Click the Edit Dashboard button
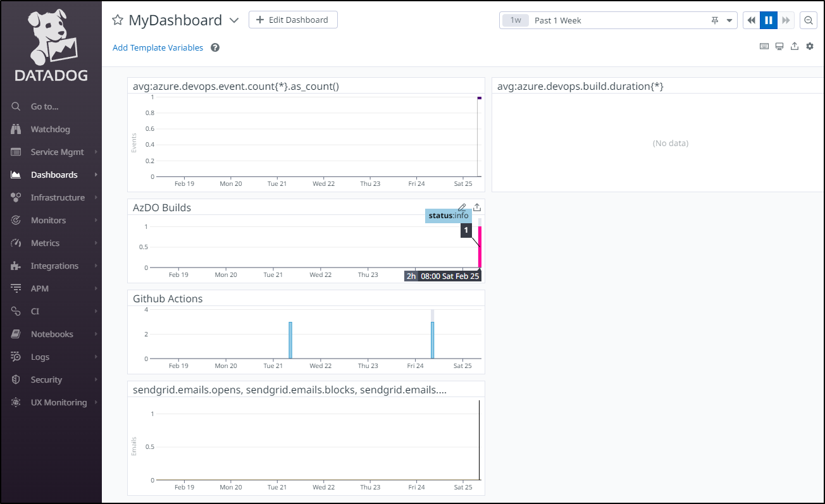 (x=293, y=20)
